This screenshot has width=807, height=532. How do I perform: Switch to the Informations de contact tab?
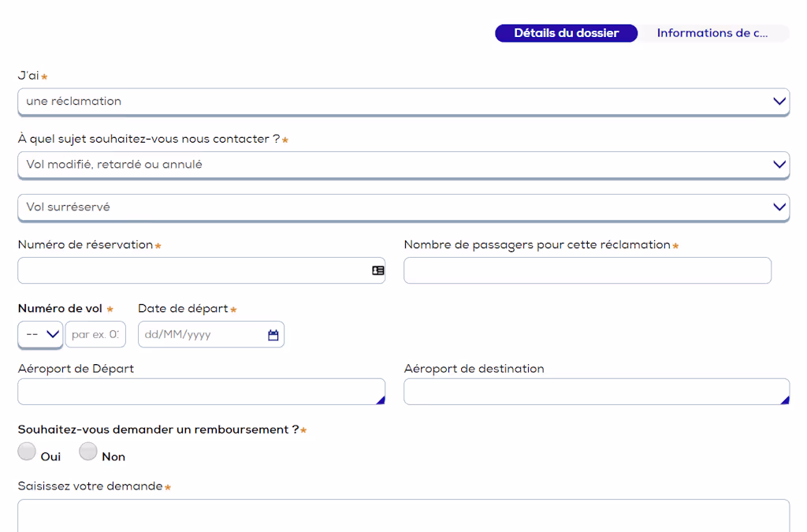[716, 32]
